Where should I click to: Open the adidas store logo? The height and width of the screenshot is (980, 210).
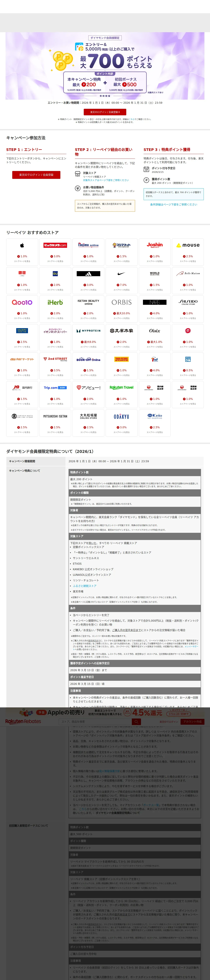tap(88, 274)
